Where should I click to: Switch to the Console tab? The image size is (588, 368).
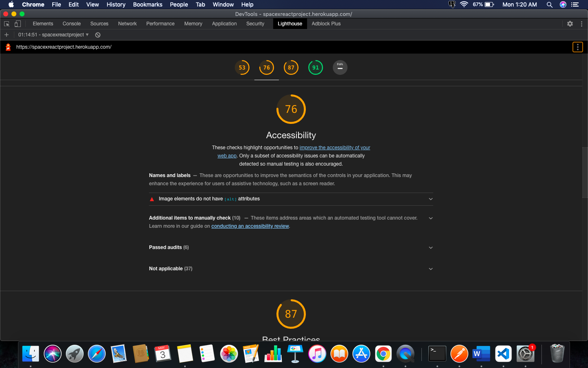(71, 24)
